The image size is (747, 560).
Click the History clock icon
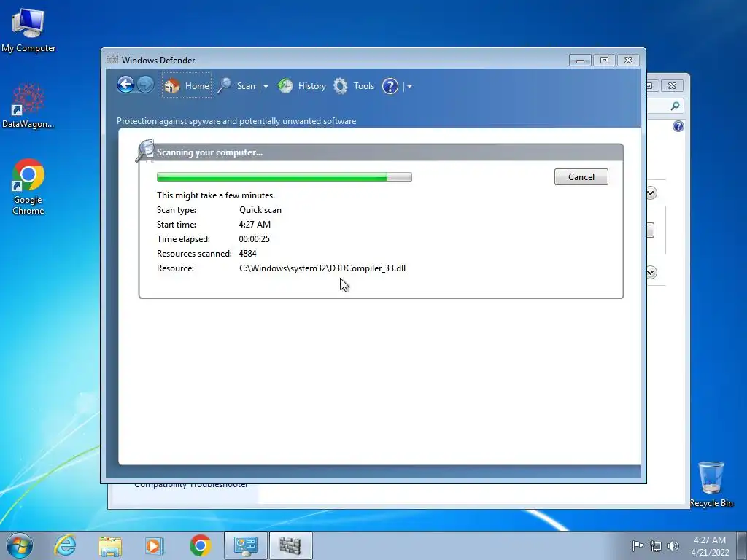tap(285, 86)
